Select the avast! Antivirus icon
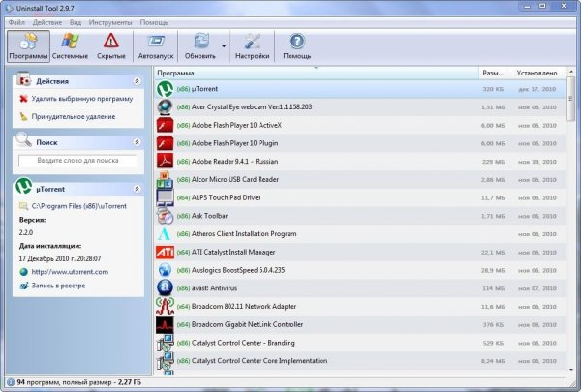 coord(165,288)
